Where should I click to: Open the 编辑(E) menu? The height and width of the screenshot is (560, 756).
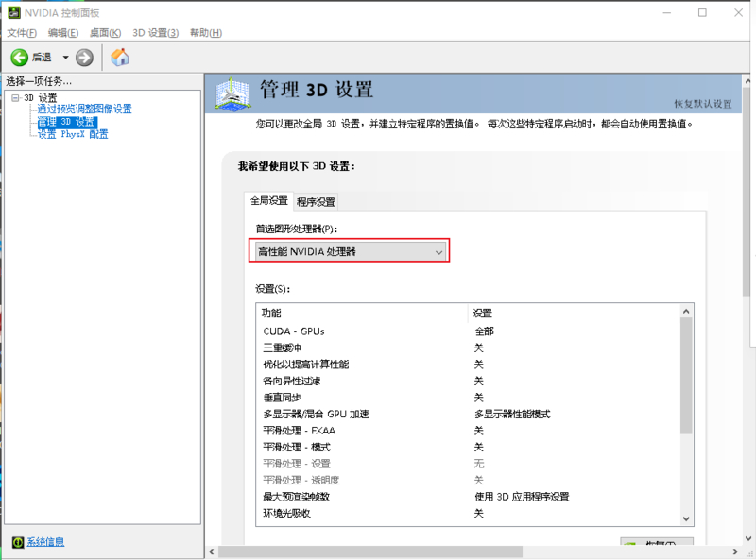click(63, 33)
